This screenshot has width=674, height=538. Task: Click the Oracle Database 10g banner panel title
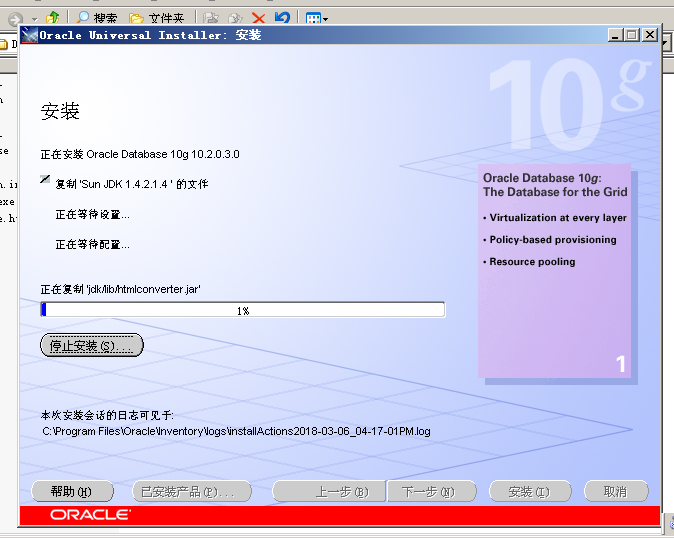coord(555,185)
